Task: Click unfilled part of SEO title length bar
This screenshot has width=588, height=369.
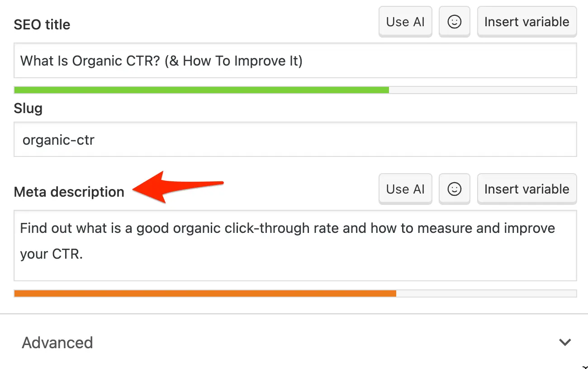Action: (482, 90)
